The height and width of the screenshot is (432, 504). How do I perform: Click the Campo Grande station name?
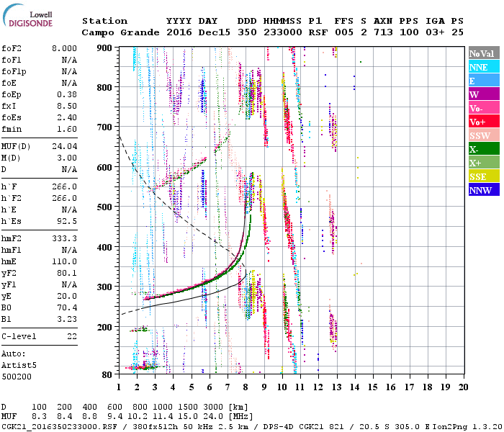(x=120, y=32)
